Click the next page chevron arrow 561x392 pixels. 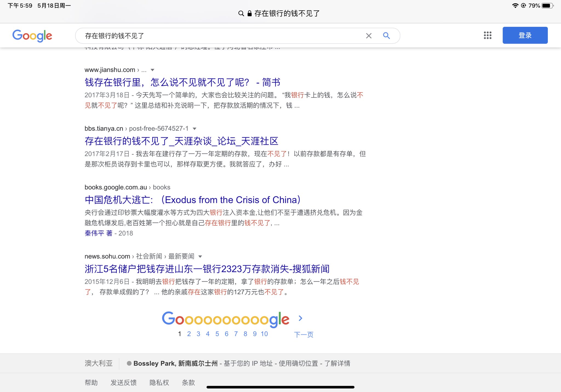(x=300, y=318)
